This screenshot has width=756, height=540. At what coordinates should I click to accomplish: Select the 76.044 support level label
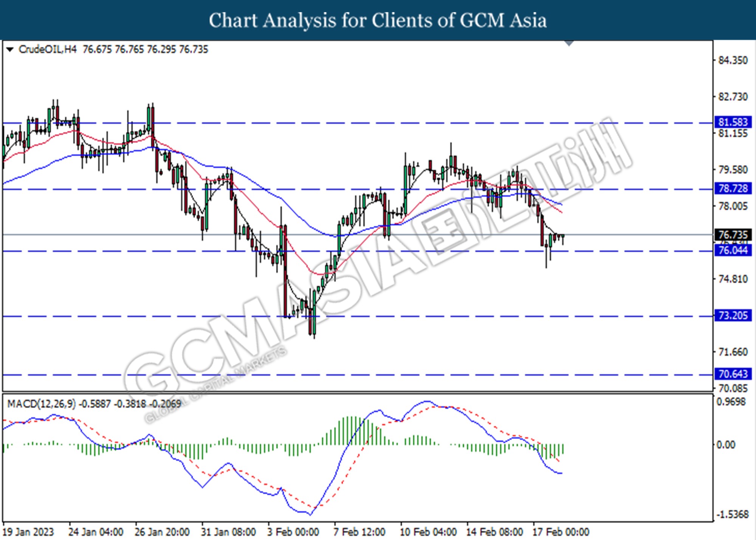tap(733, 250)
